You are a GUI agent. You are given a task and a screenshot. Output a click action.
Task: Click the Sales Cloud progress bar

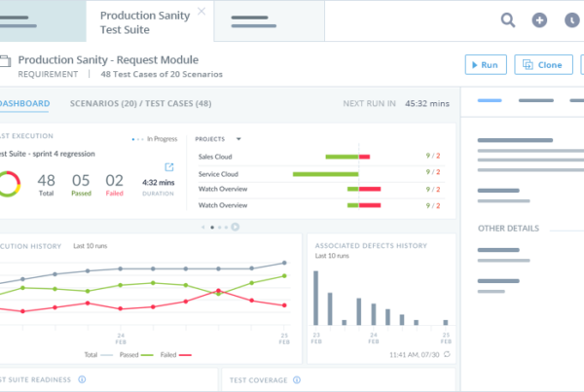point(347,157)
